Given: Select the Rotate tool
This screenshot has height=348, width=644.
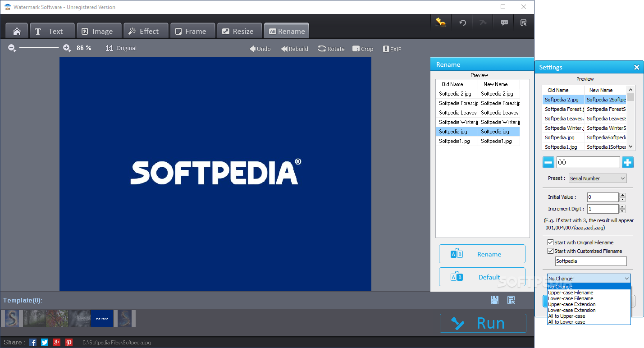Looking at the screenshot, I should tap(331, 49).
